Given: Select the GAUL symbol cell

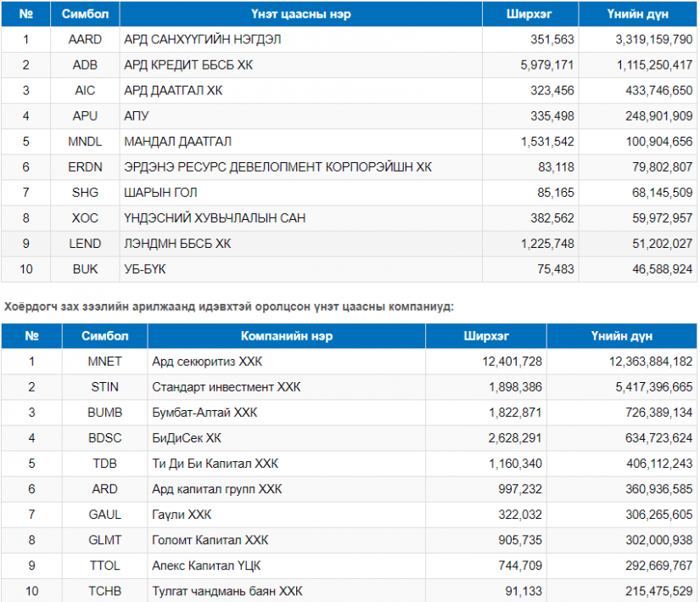Looking at the screenshot, I should tap(105, 514).
